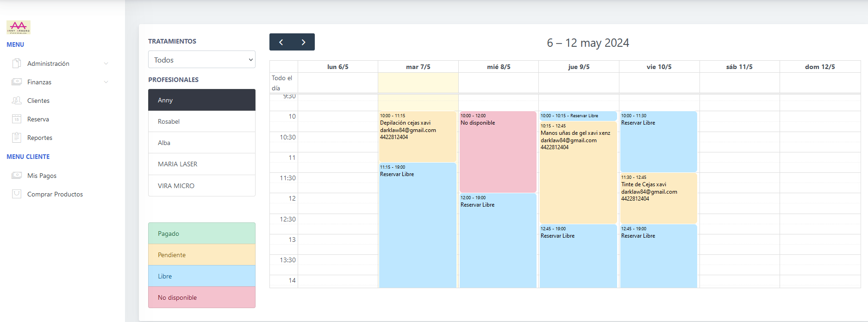Go to next week arrow

303,42
